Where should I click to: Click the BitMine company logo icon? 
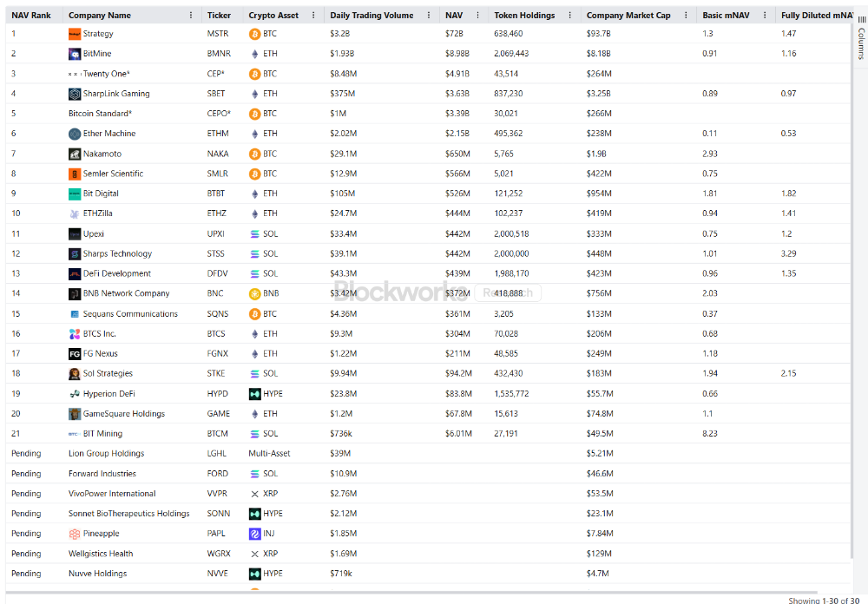coord(75,54)
